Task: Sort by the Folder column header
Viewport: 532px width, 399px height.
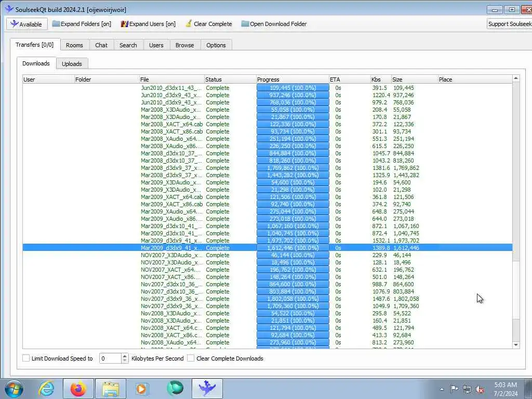Action: [107, 79]
